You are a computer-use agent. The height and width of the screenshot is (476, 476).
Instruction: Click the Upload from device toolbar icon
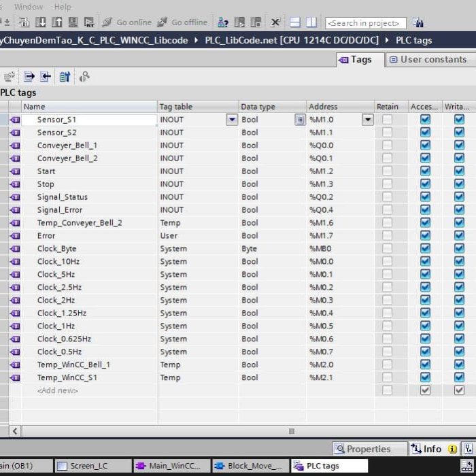click(56, 22)
